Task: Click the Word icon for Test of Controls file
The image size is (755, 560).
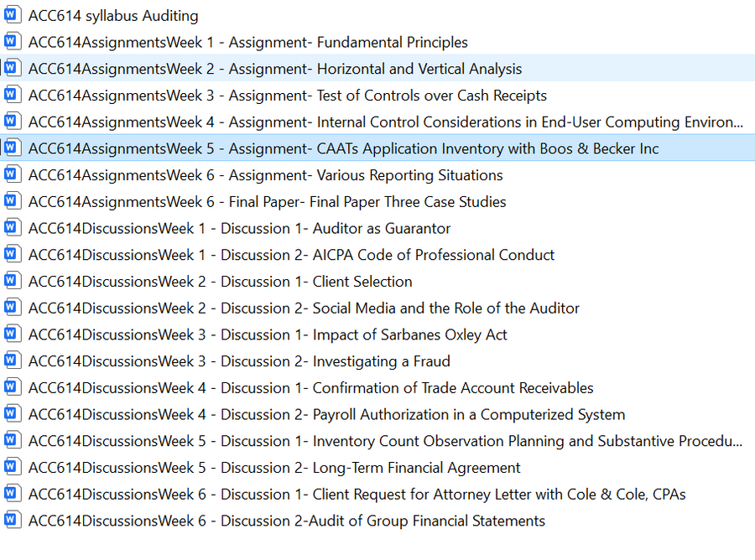Action: (13, 94)
